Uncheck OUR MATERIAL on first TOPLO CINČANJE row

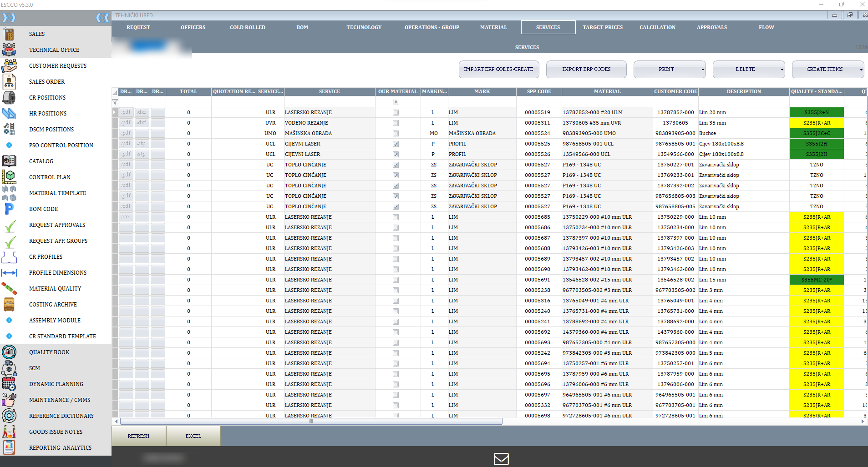(x=396, y=165)
